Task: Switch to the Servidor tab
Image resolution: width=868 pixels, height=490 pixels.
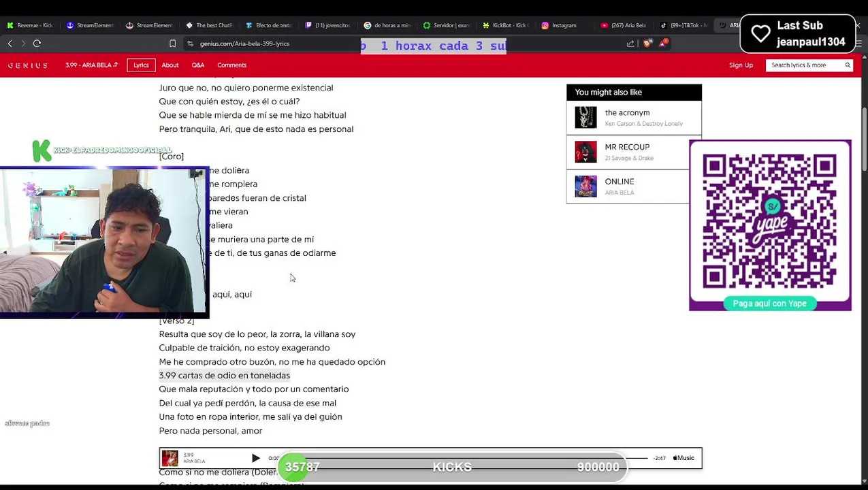Action: (x=447, y=25)
